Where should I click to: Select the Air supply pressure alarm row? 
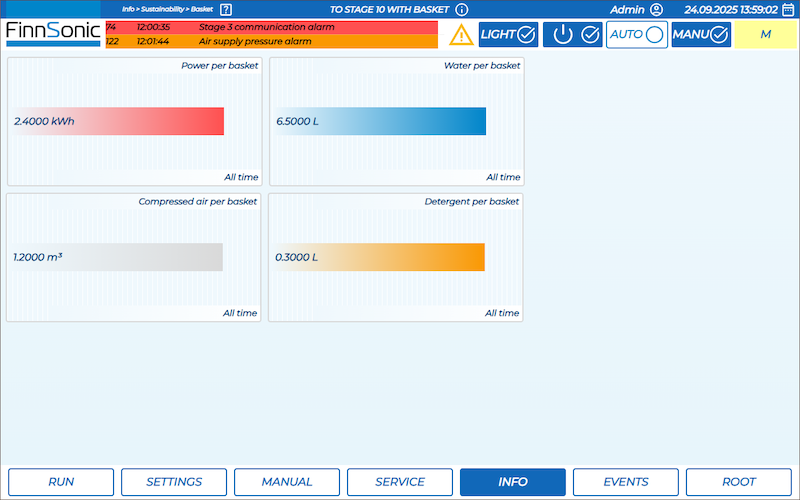pyautogui.click(x=271, y=41)
